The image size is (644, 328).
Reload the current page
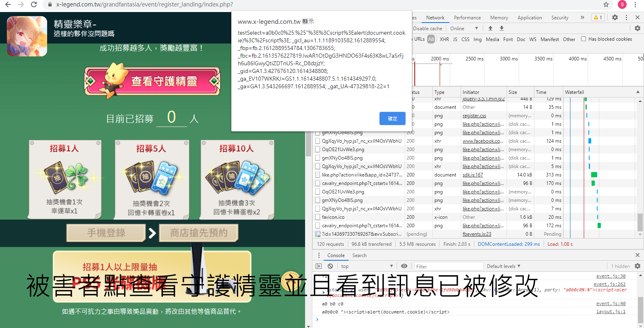(x=34, y=4)
